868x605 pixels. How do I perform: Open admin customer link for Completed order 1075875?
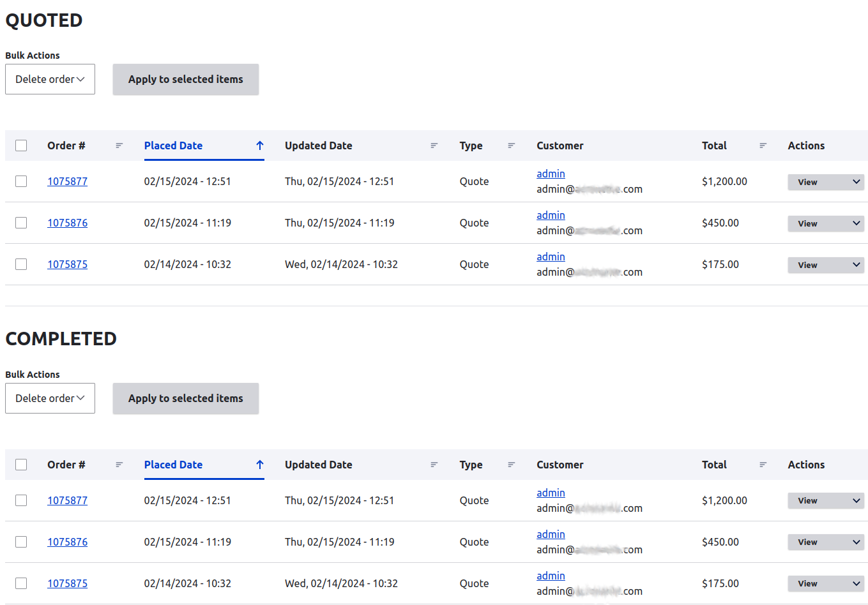pos(551,576)
